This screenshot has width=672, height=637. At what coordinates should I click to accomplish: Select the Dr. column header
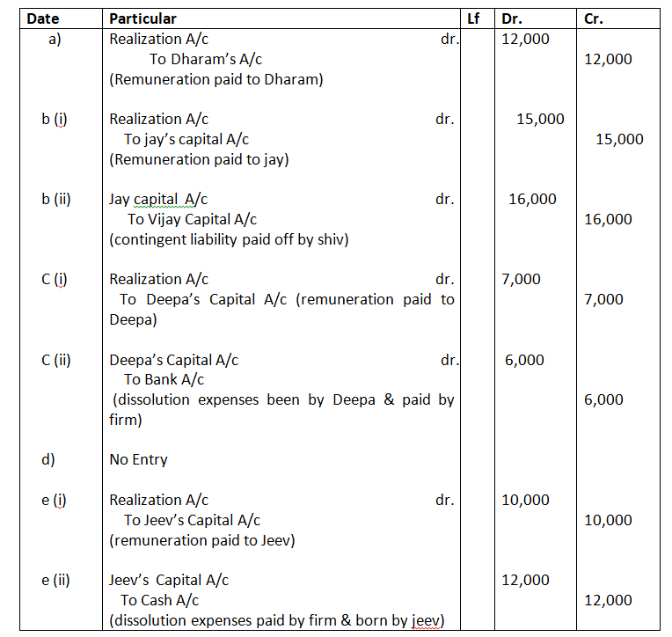pos(510,18)
